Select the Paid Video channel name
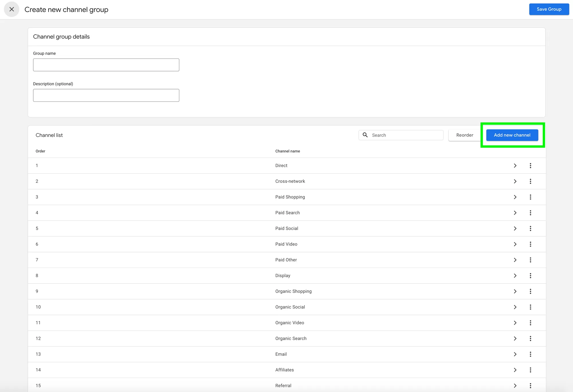The height and width of the screenshot is (392, 573). click(286, 244)
